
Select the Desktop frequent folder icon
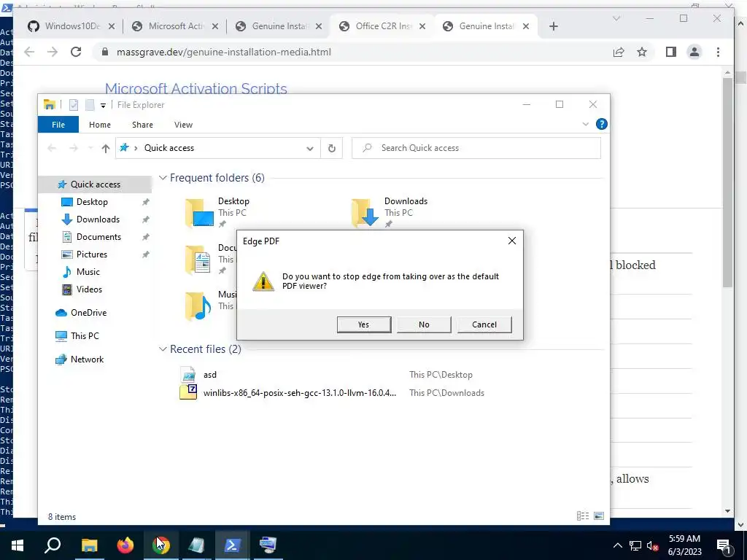point(199,212)
